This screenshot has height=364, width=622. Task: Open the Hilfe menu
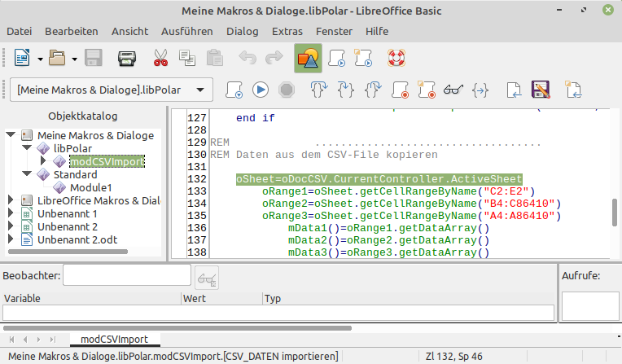click(x=377, y=32)
